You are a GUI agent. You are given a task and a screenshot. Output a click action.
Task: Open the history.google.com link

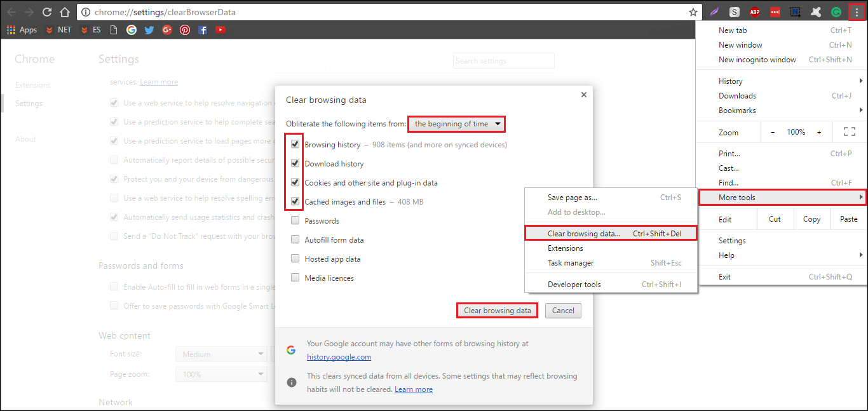339,357
